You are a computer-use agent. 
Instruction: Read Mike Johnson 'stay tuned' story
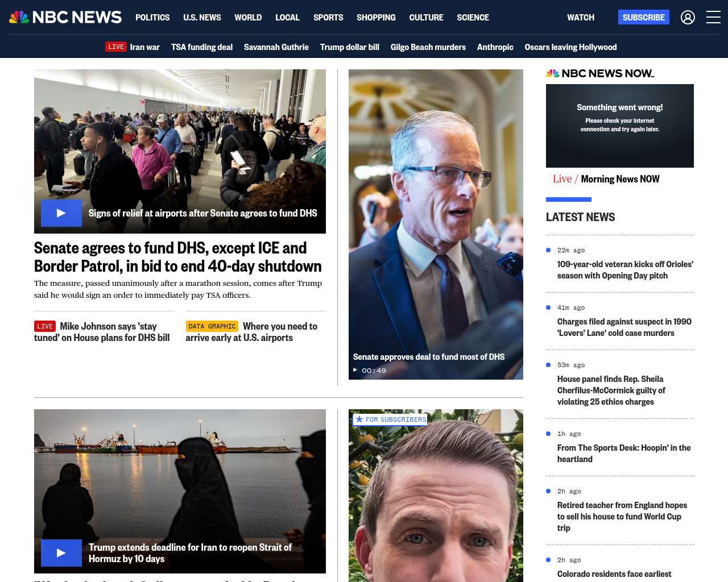click(102, 332)
